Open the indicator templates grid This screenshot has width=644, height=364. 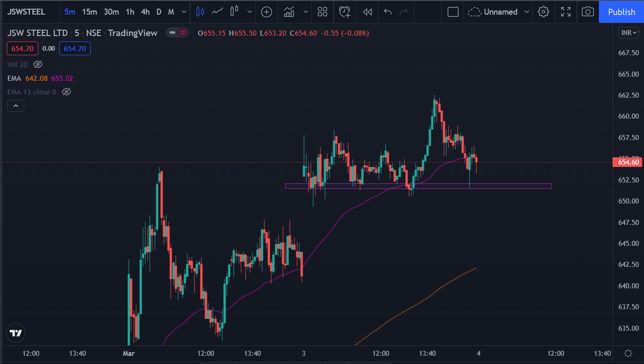(x=323, y=12)
